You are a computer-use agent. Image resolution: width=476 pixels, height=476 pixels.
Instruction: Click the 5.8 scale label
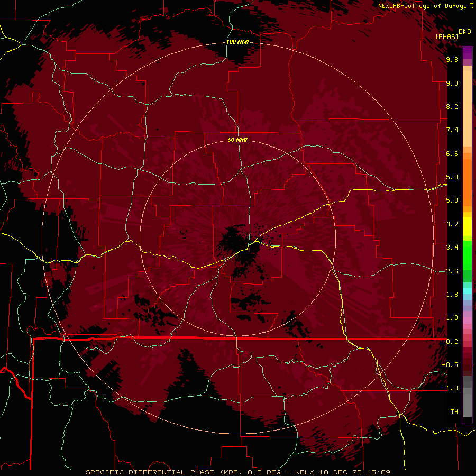click(x=452, y=177)
